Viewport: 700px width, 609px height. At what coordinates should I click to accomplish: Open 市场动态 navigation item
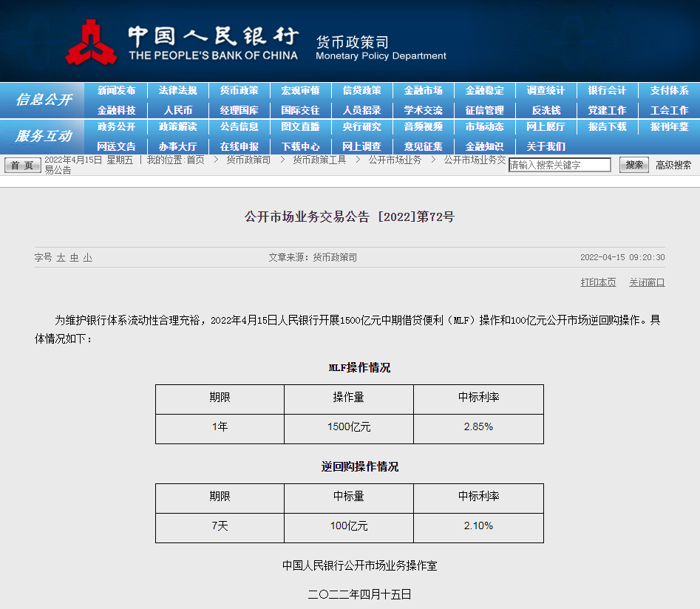(x=485, y=127)
